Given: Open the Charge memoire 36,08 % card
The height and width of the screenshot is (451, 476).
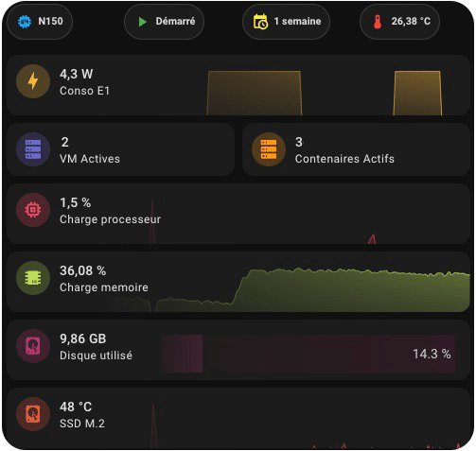Looking at the screenshot, I should click(x=238, y=282).
